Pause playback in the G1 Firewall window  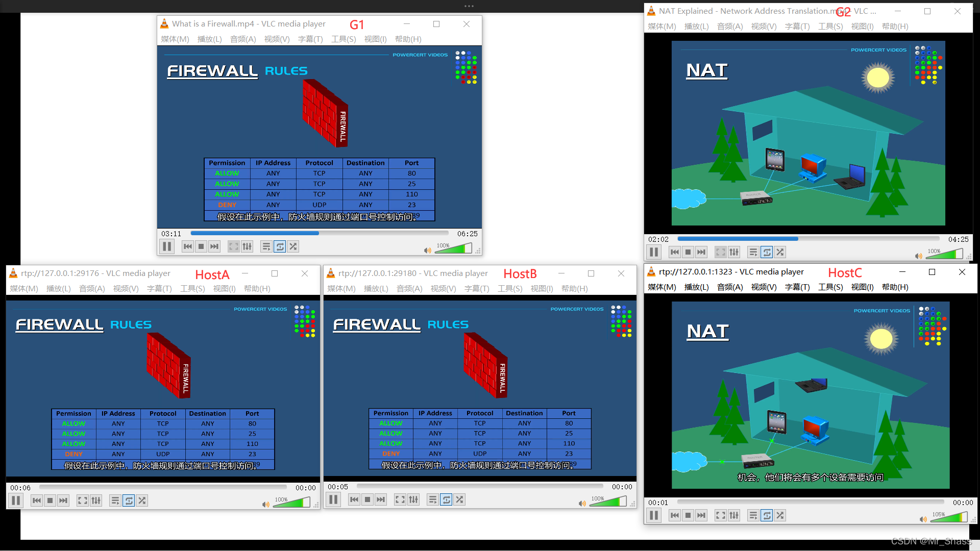167,247
